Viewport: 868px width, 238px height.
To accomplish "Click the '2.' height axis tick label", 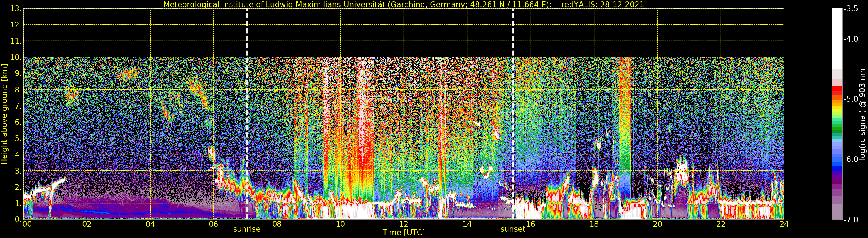I will coord(18,187).
